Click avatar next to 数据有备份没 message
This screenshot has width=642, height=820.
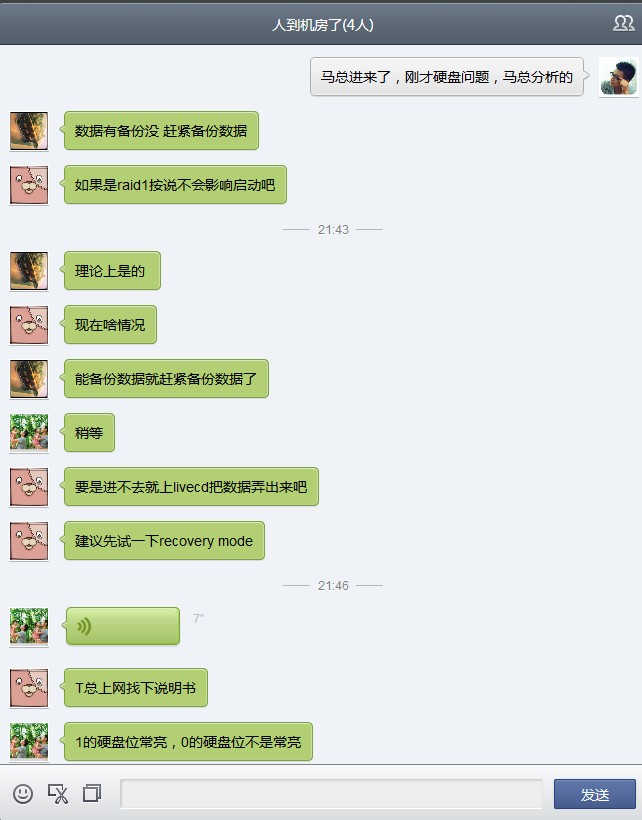pos(29,131)
